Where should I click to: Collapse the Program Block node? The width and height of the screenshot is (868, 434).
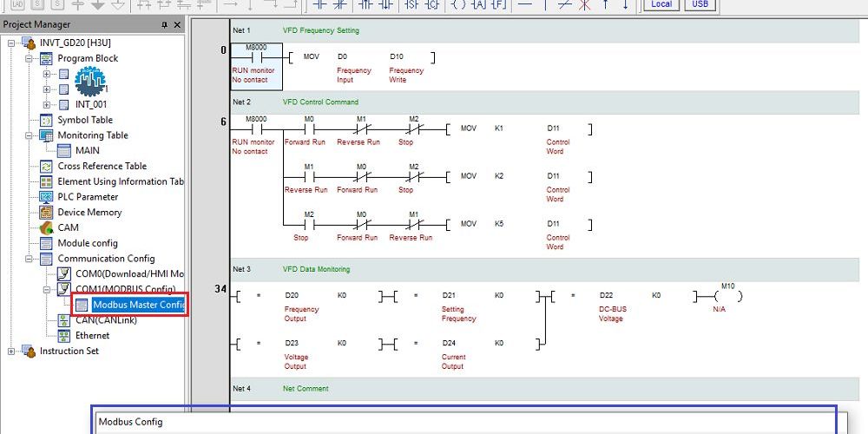pyautogui.click(x=29, y=58)
